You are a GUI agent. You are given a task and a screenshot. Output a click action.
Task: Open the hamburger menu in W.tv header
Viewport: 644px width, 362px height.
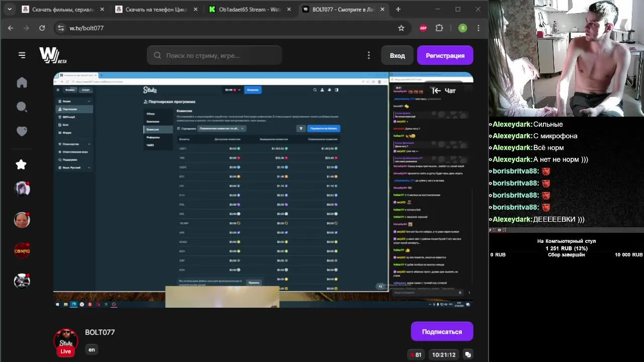tap(22, 55)
